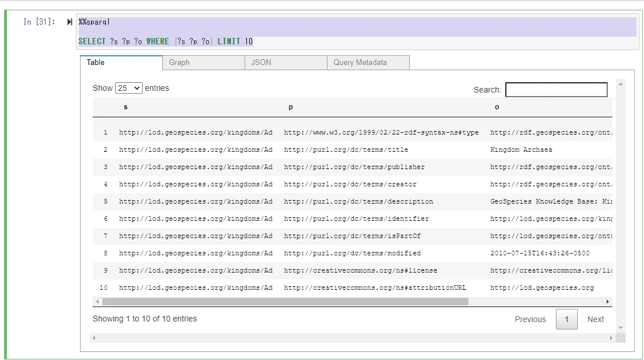Select predicate cell 'terms/identifier'

point(356,219)
